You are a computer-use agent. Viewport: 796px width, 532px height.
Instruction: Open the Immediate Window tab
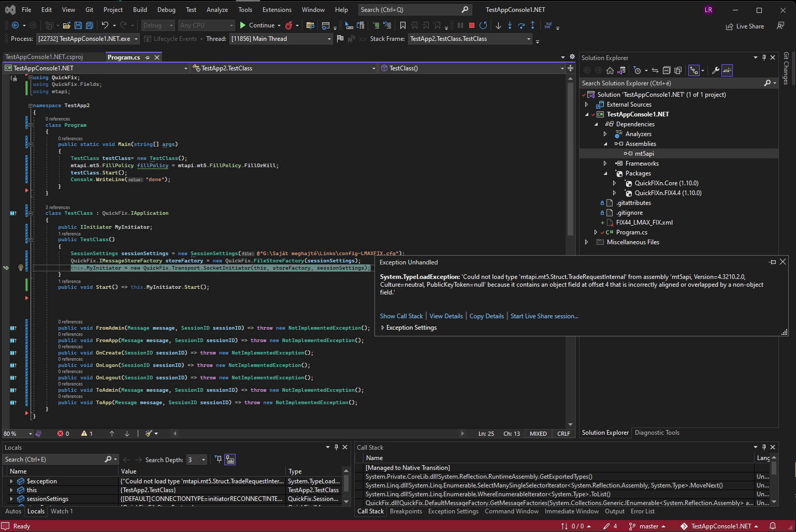[x=571, y=511]
